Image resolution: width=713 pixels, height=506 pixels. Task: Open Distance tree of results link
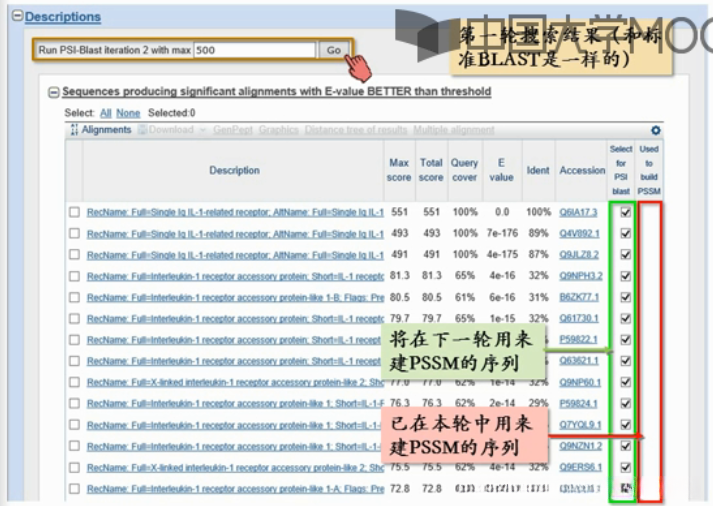click(356, 130)
